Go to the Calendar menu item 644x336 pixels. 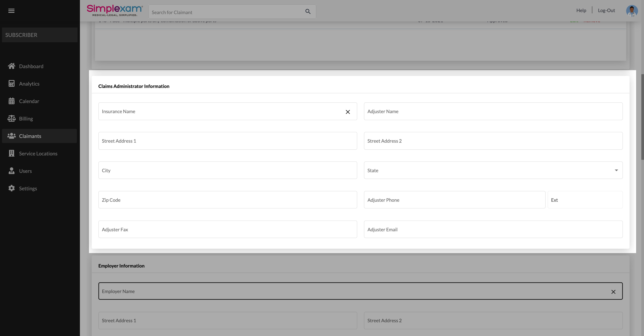point(29,101)
